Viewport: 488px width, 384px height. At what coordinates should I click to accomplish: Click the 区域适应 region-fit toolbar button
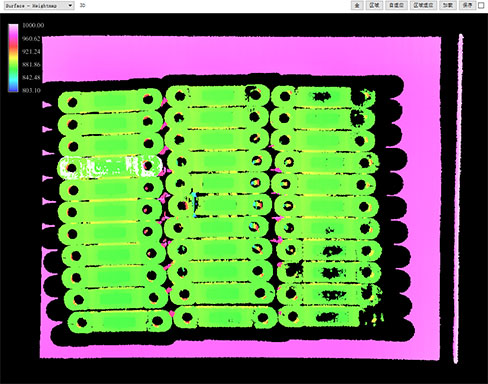[423, 5]
